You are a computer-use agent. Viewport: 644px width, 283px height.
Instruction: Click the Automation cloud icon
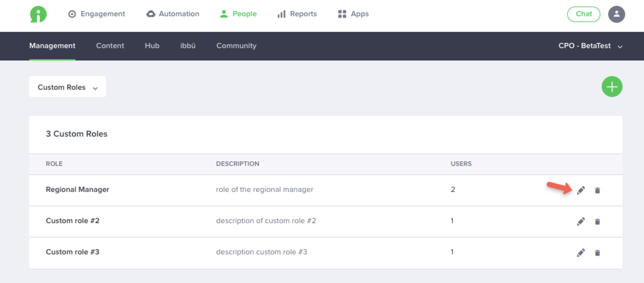click(x=151, y=14)
